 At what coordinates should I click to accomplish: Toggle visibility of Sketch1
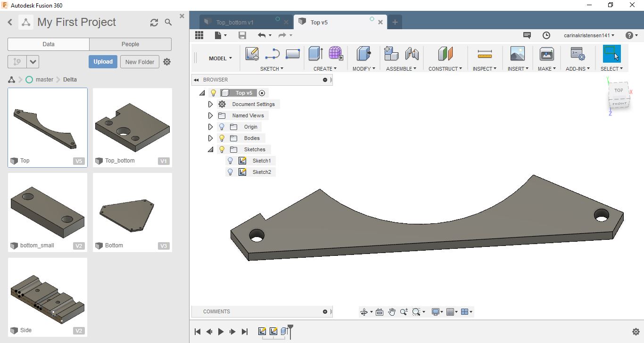tap(230, 161)
